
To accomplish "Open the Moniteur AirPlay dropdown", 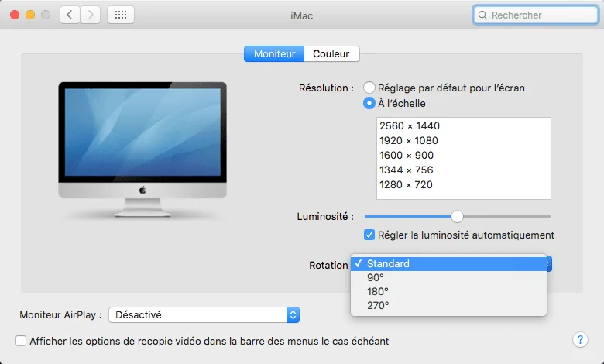I will pyautogui.click(x=204, y=314).
